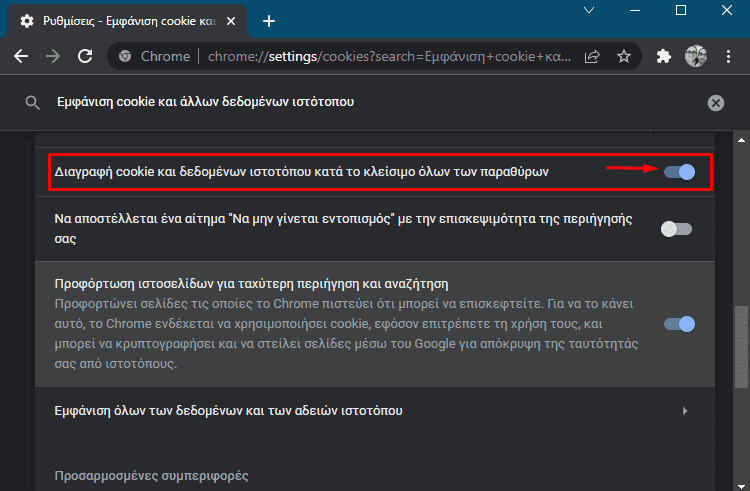Expand Εμφάνιση όλων των δεδομένων arrow

click(685, 411)
